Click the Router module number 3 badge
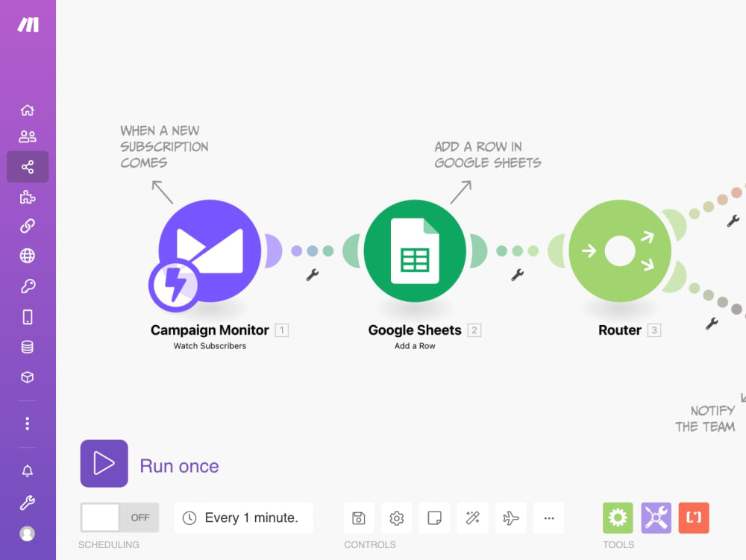 click(654, 330)
